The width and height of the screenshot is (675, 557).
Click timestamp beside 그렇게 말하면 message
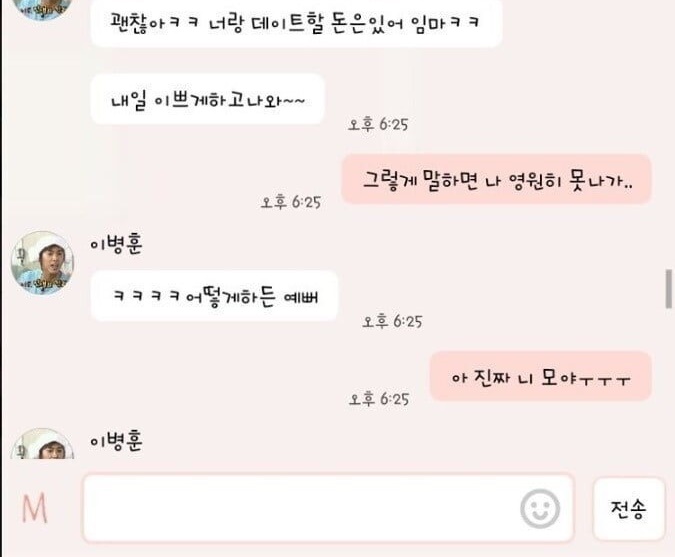click(x=291, y=202)
